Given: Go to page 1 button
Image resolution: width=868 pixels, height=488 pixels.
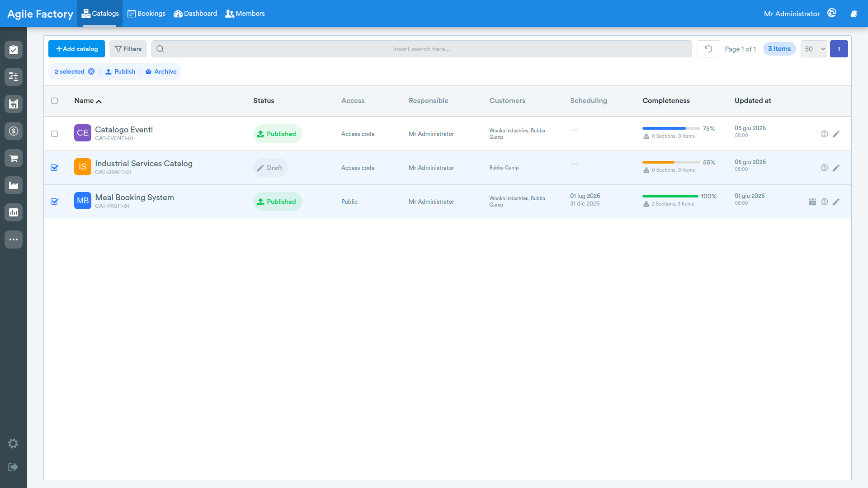Looking at the screenshot, I should tap(839, 49).
